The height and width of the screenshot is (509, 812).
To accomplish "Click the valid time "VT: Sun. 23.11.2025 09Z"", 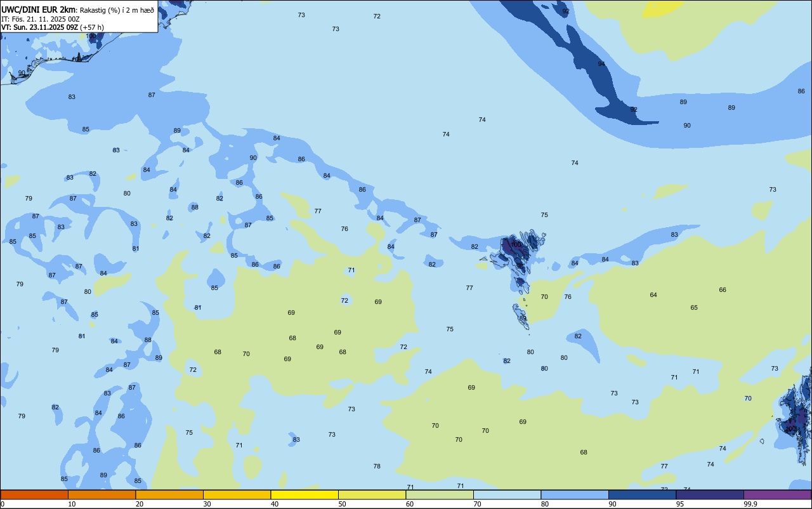I will click(39, 27).
